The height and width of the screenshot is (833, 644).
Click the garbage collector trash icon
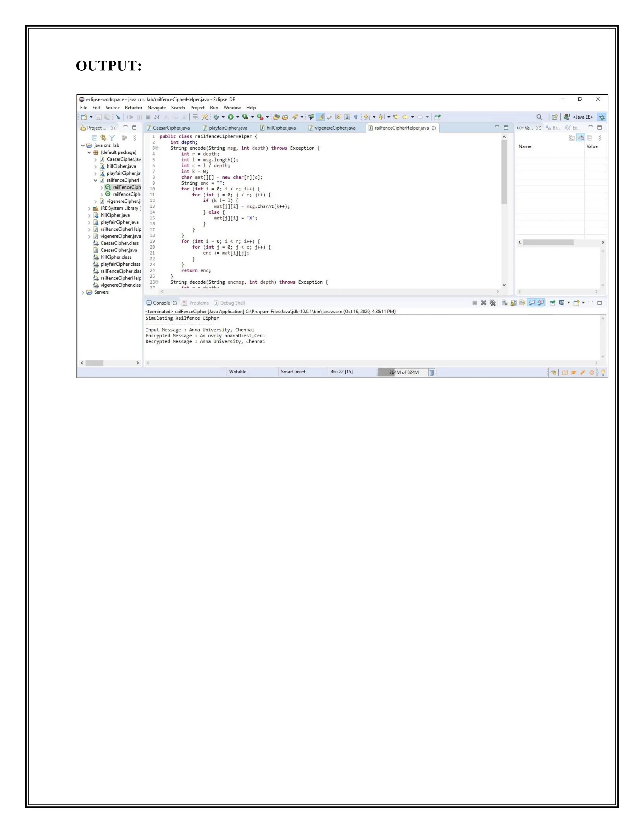point(431,372)
